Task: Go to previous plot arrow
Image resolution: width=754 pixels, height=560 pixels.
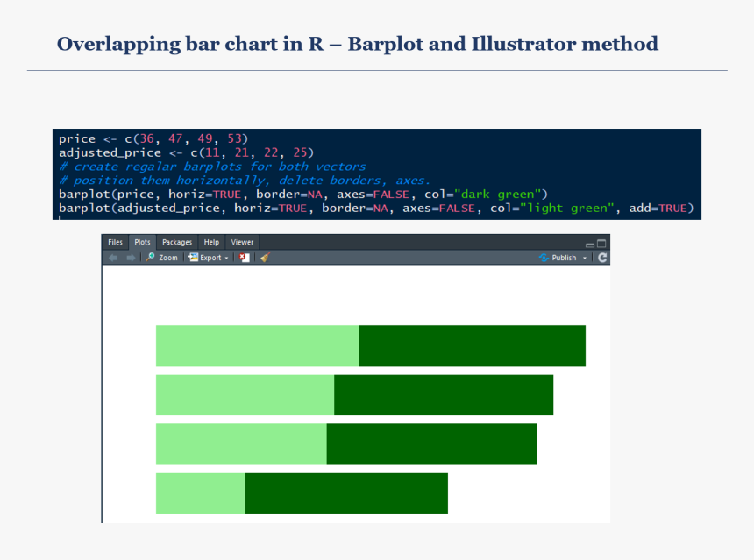Action: click(x=113, y=258)
